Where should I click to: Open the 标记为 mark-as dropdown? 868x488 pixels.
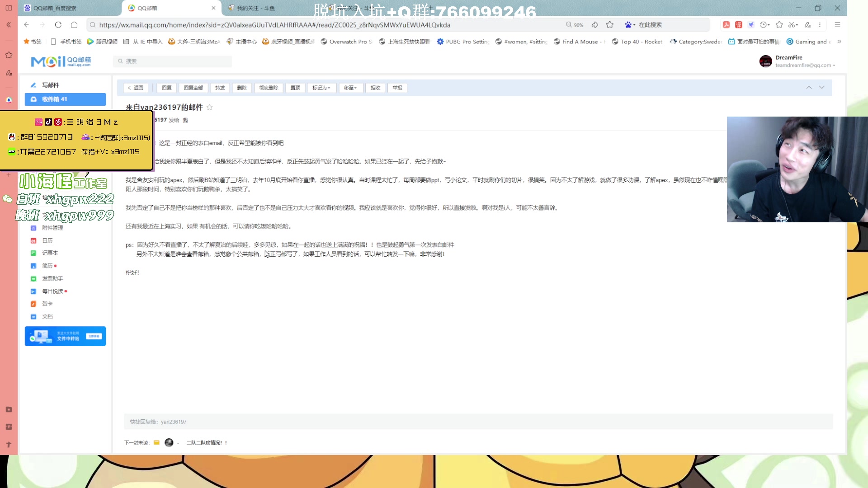321,88
